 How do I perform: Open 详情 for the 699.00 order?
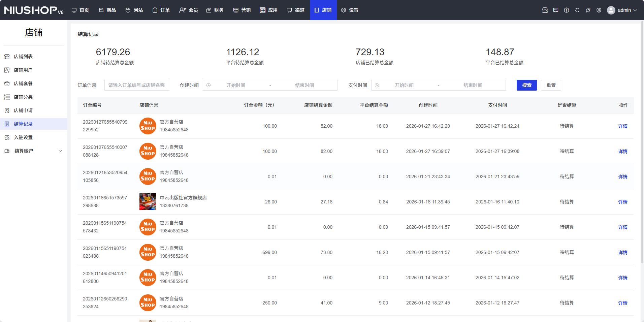622,253
